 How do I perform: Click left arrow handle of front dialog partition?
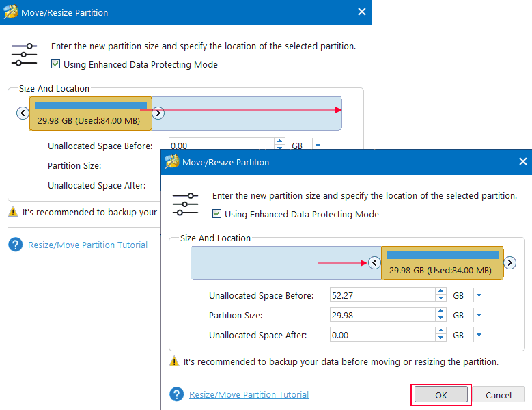[x=374, y=262]
